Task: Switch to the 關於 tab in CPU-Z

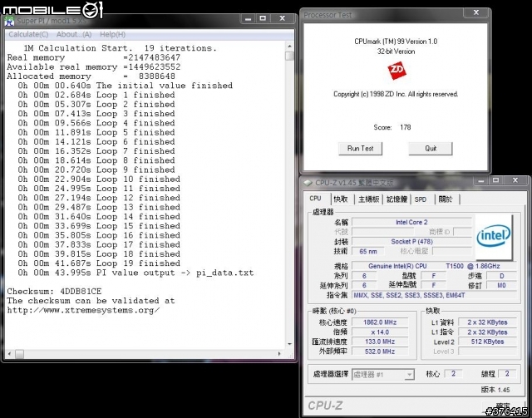Action: pyautogui.click(x=446, y=199)
